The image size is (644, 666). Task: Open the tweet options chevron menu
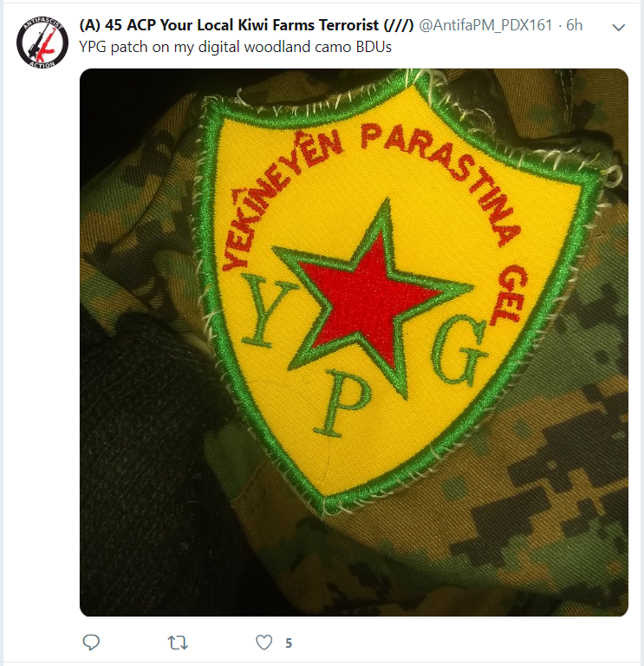[x=619, y=28]
